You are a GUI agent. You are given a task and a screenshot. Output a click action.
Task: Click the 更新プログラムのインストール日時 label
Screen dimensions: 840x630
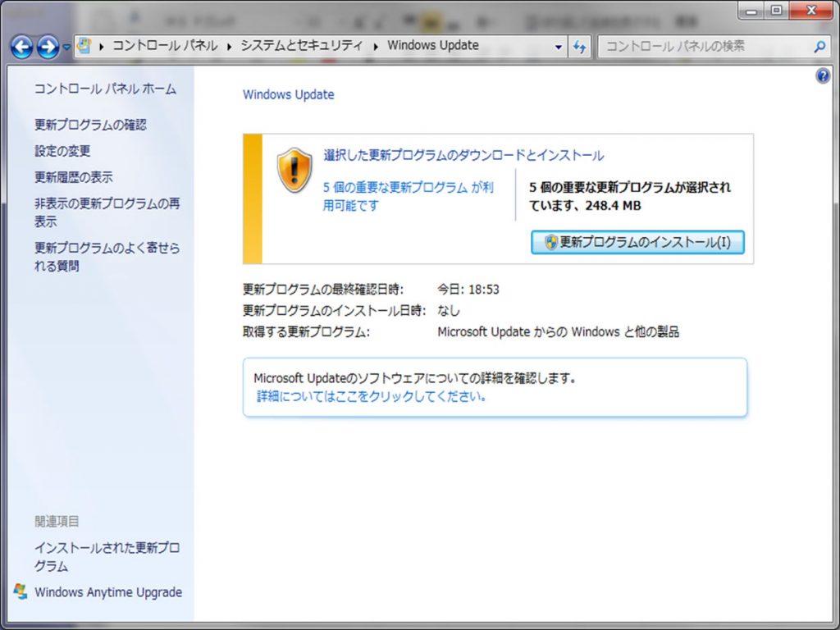335,311
